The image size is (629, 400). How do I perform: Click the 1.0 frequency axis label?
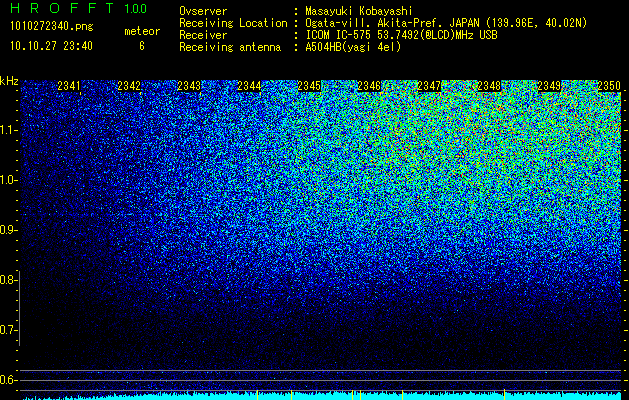coord(8,180)
